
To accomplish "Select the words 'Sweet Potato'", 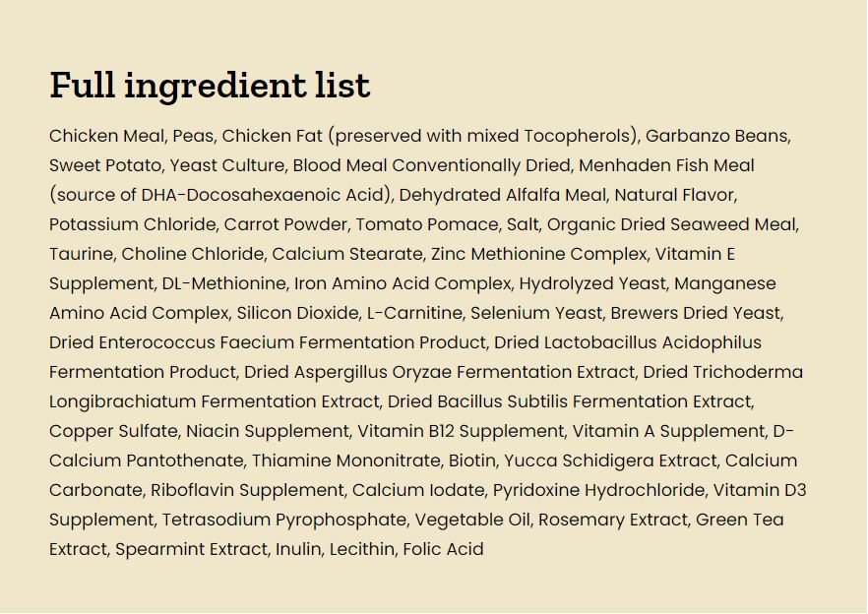I will click(105, 165).
